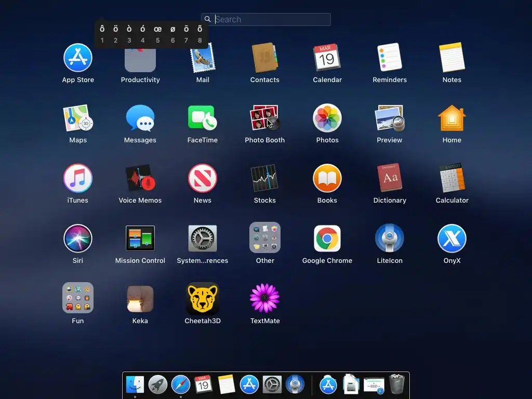Launch TextMate
532x399 pixels.
click(x=264, y=298)
